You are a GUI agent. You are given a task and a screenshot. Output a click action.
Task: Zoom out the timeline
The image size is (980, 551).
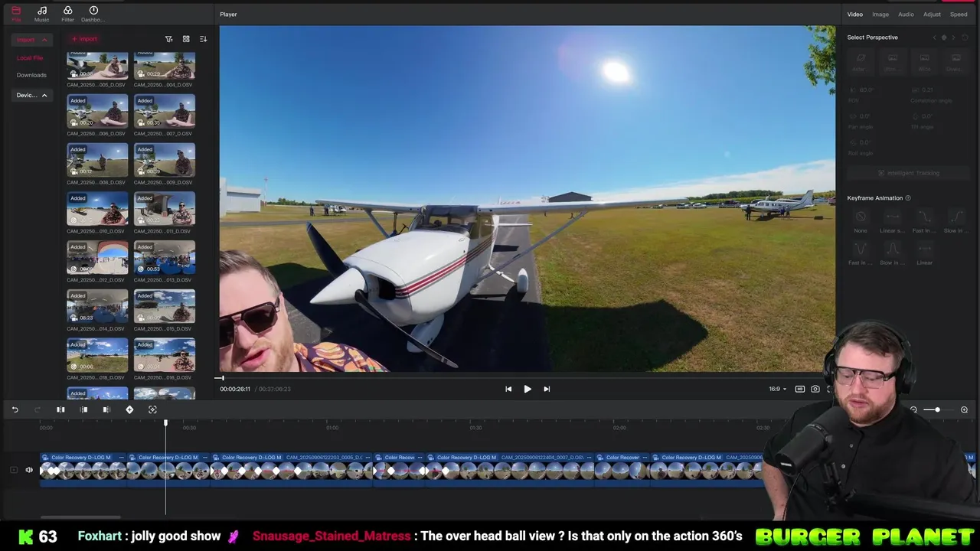tap(913, 409)
